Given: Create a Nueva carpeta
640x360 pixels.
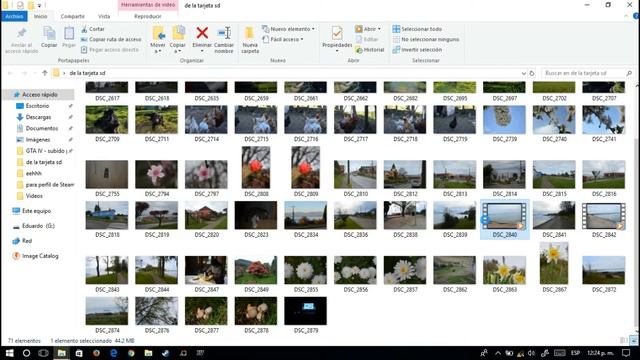Looking at the screenshot, I should pyautogui.click(x=250, y=40).
